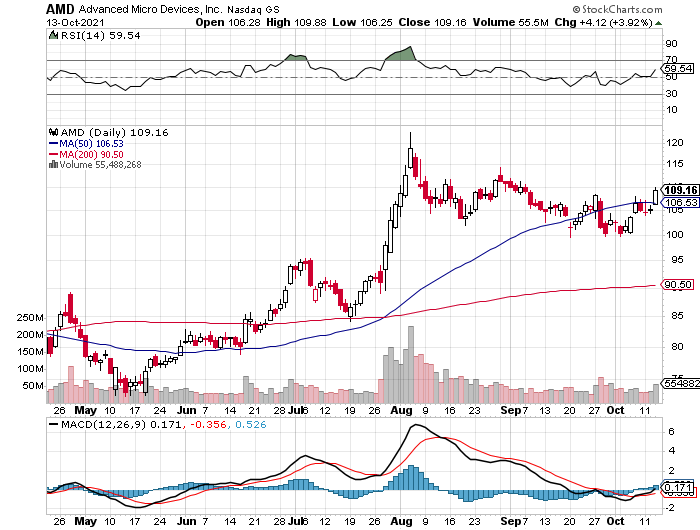The height and width of the screenshot is (530, 700).
Task: Click the 109.16 last price tag on the right axis
Action: pyautogui.click(x=680, y=190)
